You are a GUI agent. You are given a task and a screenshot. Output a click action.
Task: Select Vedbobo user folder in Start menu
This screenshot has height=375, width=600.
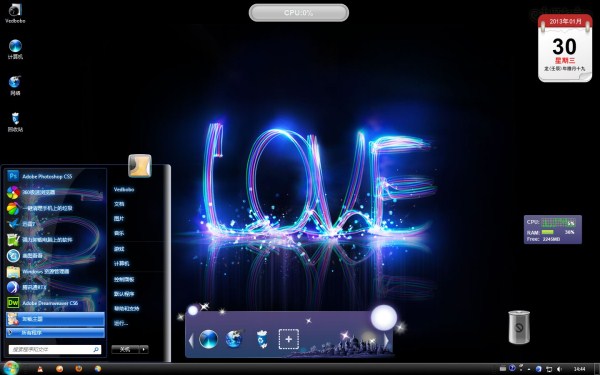coord(124,189)
